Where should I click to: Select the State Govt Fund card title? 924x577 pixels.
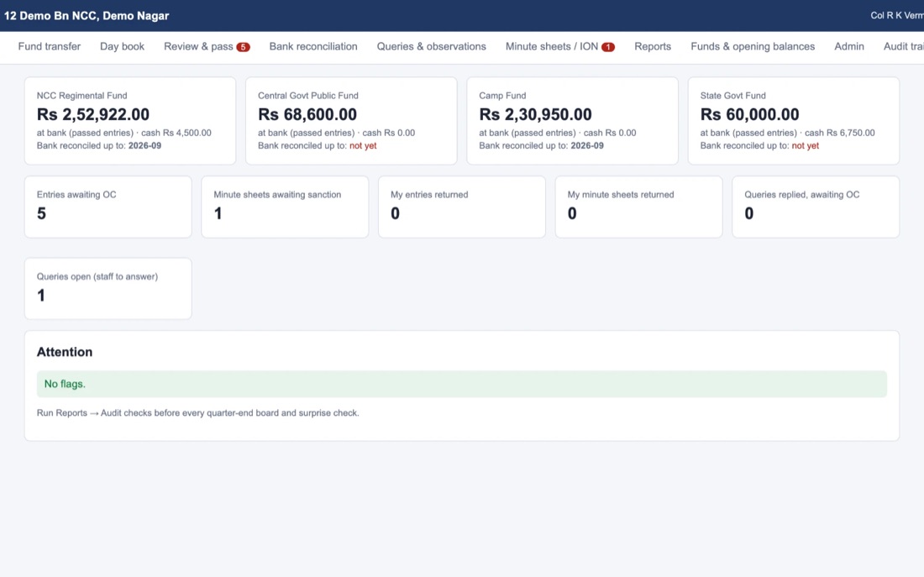coord(732,96)
